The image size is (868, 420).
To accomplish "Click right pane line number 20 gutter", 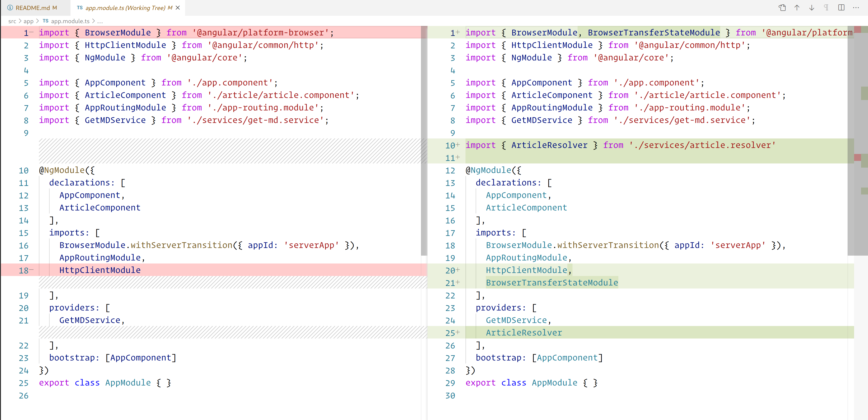I will [x=450, y=270].
